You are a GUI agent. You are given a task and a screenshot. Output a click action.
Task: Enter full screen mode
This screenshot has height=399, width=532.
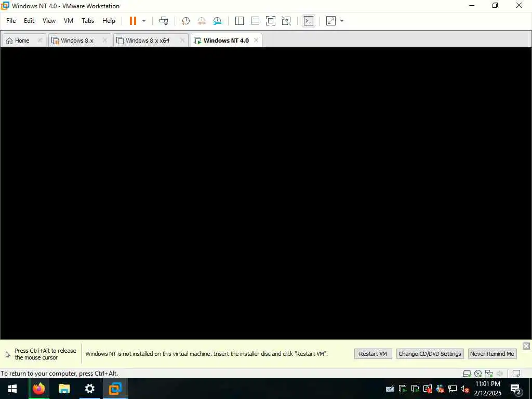click(x=270, y=21)
